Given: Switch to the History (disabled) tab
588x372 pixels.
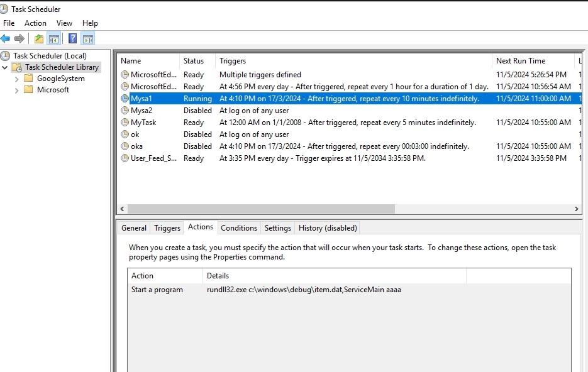Looking at the screenshot, I should pyautogui.click(x=327, y=228).
